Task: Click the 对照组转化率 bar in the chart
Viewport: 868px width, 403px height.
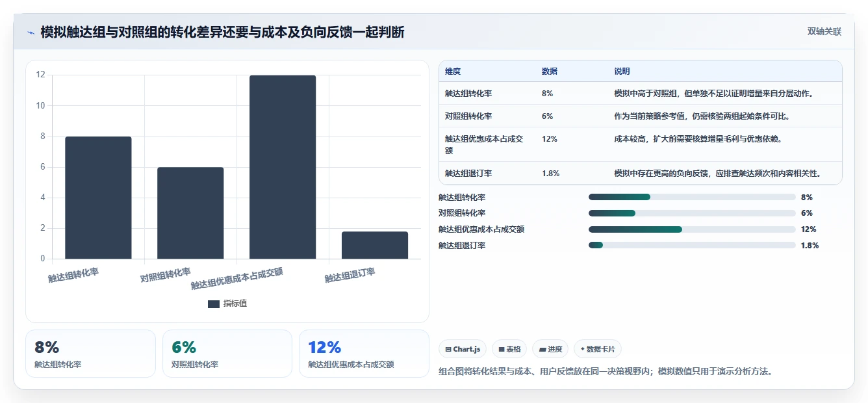Action: click(x=190, y=213)
